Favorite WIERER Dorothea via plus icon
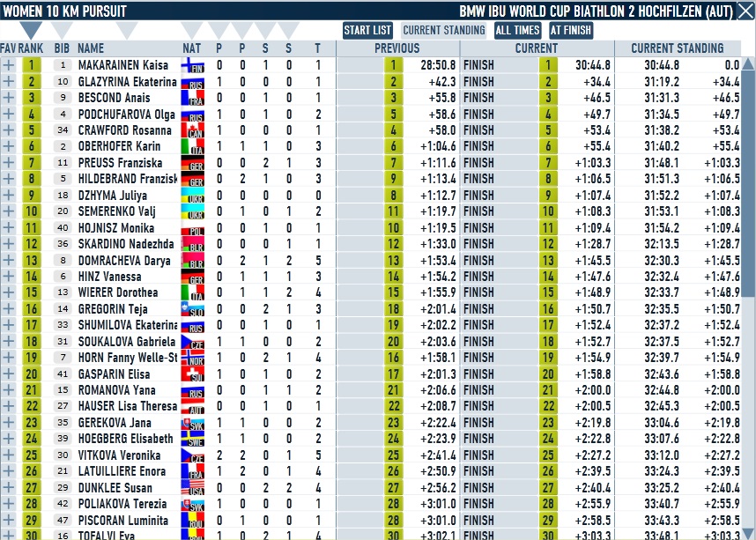The height and width of the screenshot is (540, 756). [8, 292]
